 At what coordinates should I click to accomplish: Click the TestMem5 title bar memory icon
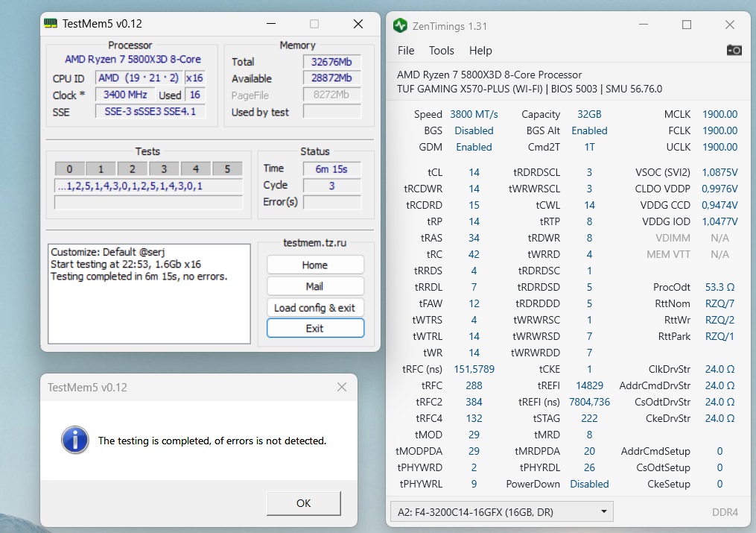(x=51, y=24)
